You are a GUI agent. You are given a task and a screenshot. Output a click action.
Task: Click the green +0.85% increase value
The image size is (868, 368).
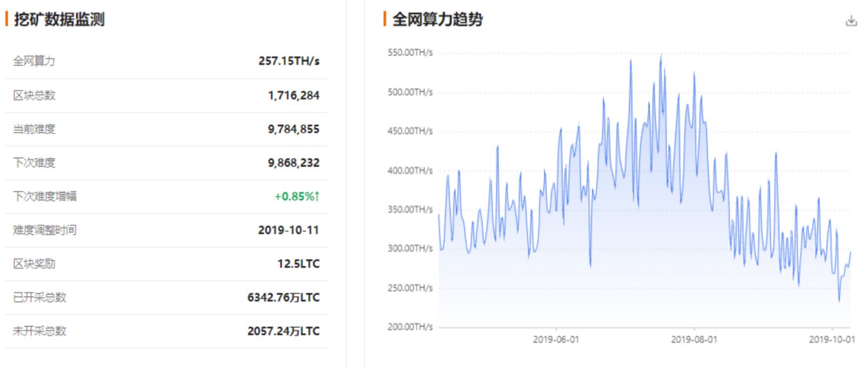pos(297,196)
